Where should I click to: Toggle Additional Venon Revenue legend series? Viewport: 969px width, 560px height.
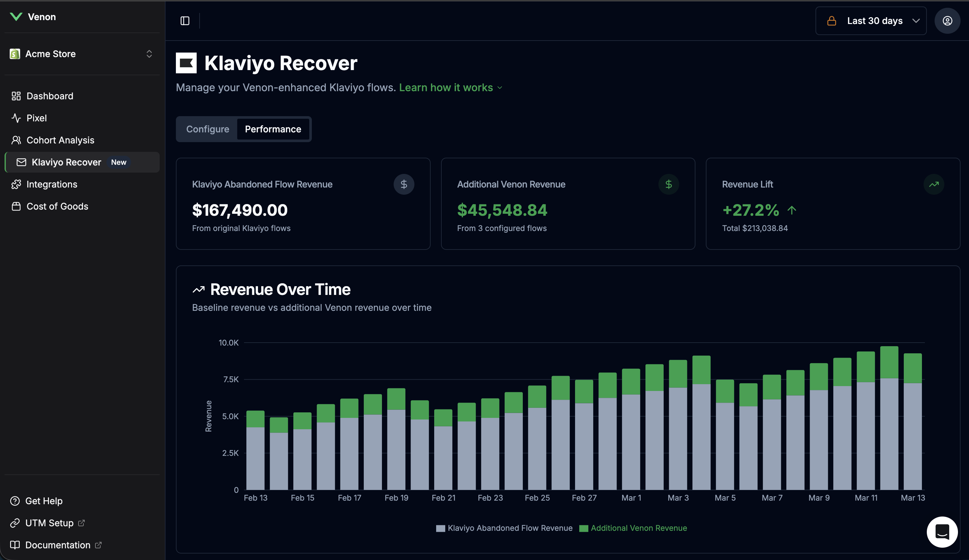click(x=633, y=528)
